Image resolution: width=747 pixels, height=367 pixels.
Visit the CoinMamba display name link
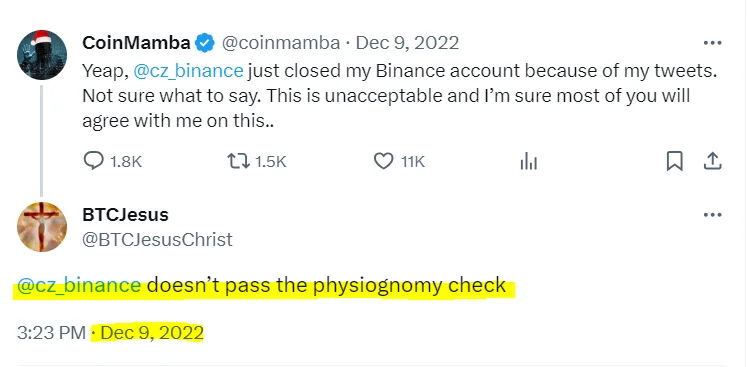pos(137,43)
